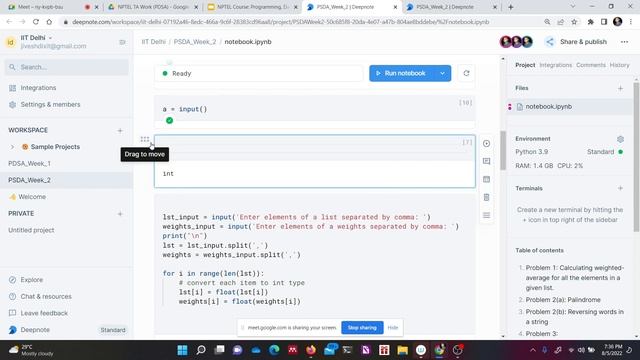Delete the selected cell trash icon
The height and width of the screenshot is (360, 640).
[486, 197]
